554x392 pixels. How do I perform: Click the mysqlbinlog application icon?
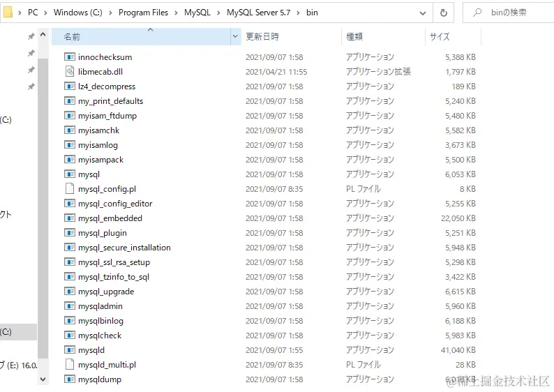(x=70, y=321)
